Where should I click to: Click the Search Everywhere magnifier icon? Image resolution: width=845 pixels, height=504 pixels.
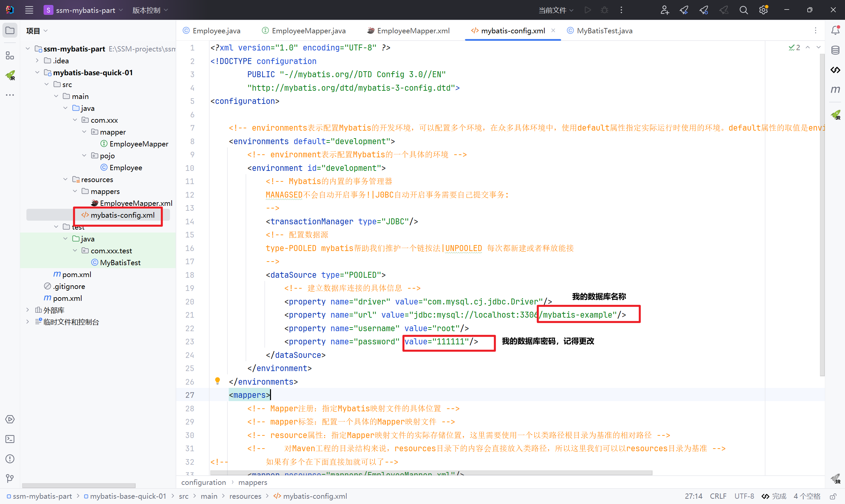743,10
